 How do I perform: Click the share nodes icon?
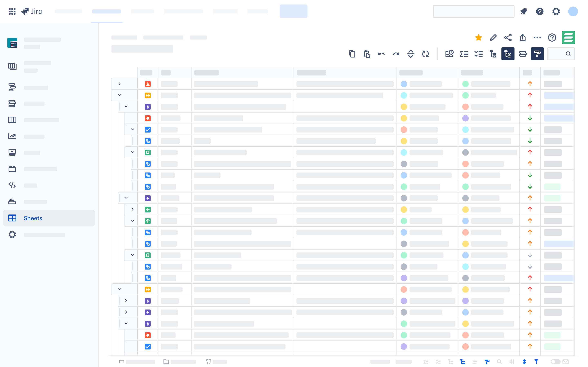508,38
